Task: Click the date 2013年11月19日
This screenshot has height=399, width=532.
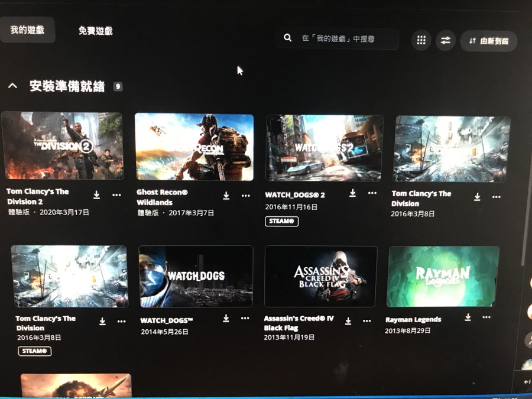Action: pyautogui.click(x=289, y=338)
